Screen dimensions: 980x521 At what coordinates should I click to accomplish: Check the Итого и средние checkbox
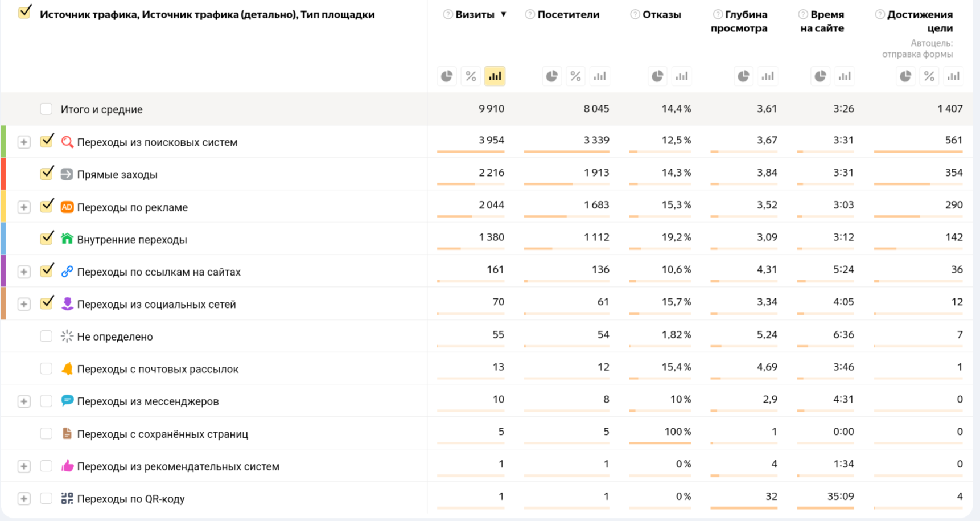tap(46, 109)
